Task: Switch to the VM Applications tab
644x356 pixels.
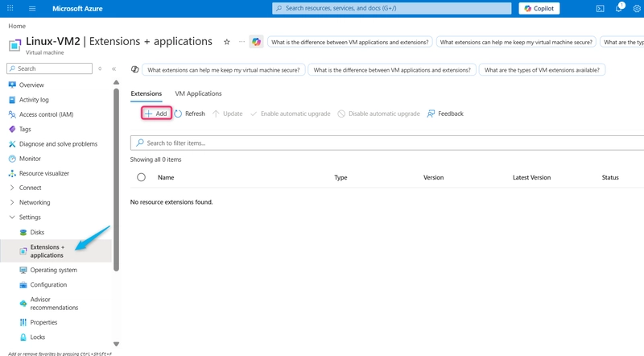Action: (x=198, y=93)
